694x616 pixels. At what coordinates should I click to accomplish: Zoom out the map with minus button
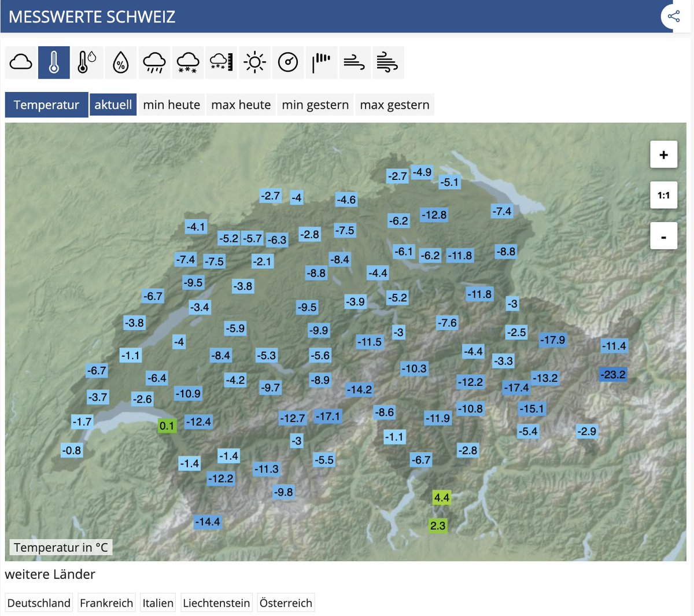pos(663,236)
